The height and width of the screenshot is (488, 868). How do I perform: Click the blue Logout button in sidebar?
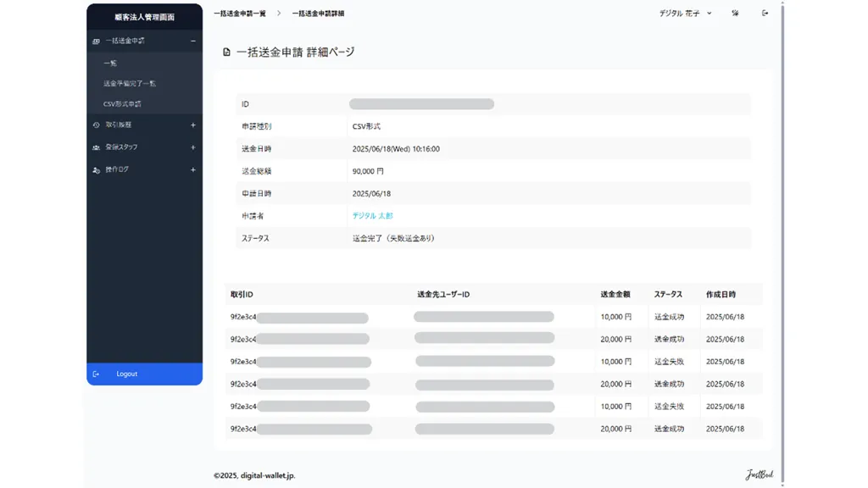tap(144, 374)
